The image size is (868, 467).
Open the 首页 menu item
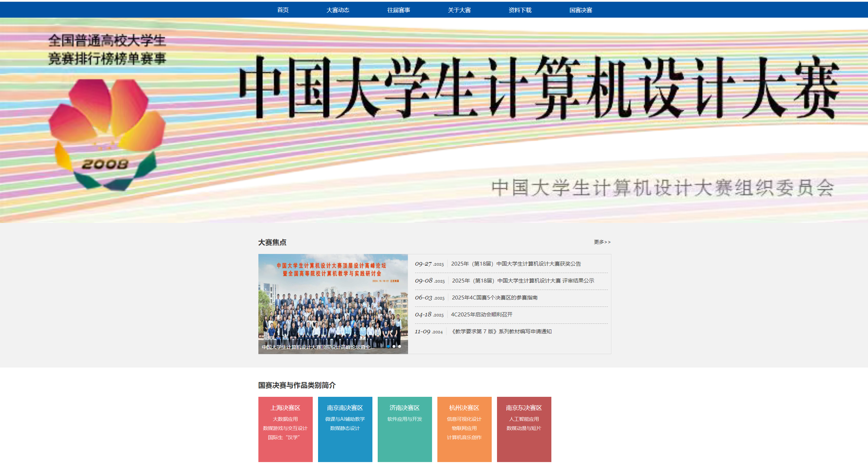(283, 10)
